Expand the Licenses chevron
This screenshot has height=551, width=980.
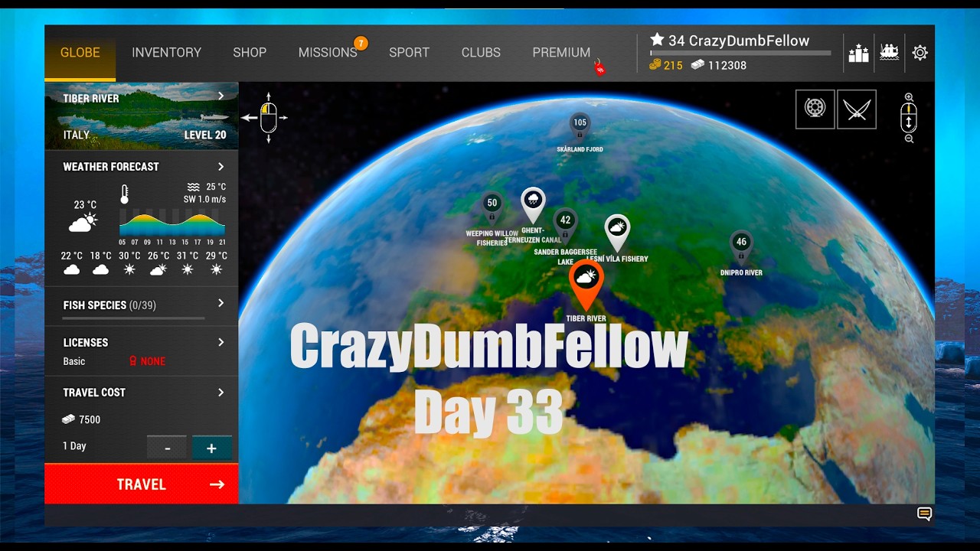click(220, 342)
